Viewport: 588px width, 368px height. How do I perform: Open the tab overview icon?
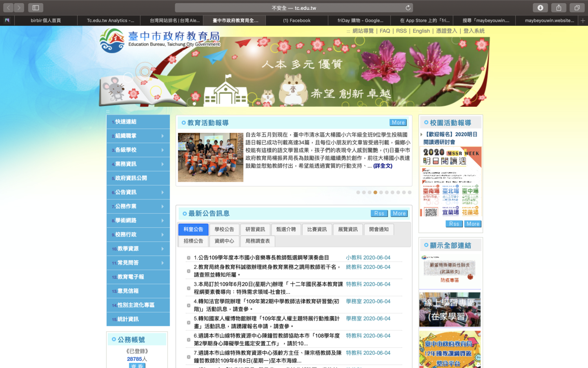577,8
